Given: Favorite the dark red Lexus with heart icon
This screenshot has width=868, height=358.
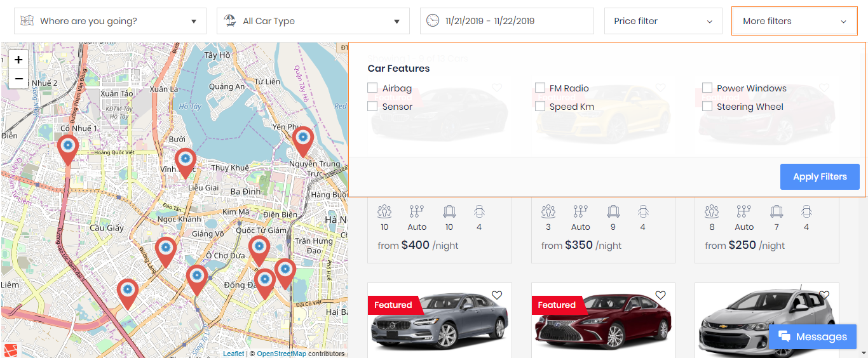Looking at the screenshot, I should pyautogui.click(x=660, y=295).
